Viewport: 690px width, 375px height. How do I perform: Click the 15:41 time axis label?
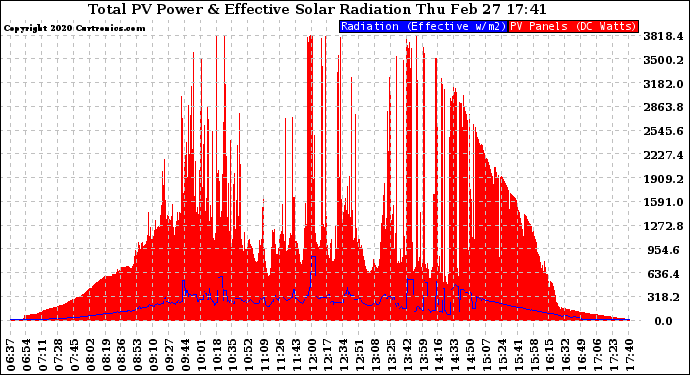pyautogui.click(x=518, y=355)
